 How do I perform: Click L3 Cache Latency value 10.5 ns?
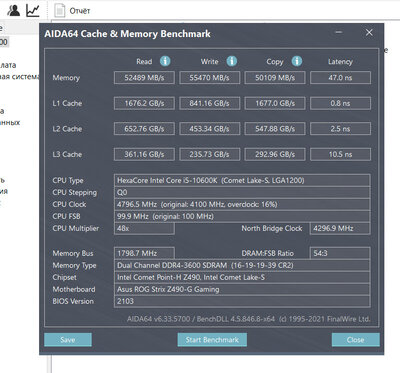(340, 154)
